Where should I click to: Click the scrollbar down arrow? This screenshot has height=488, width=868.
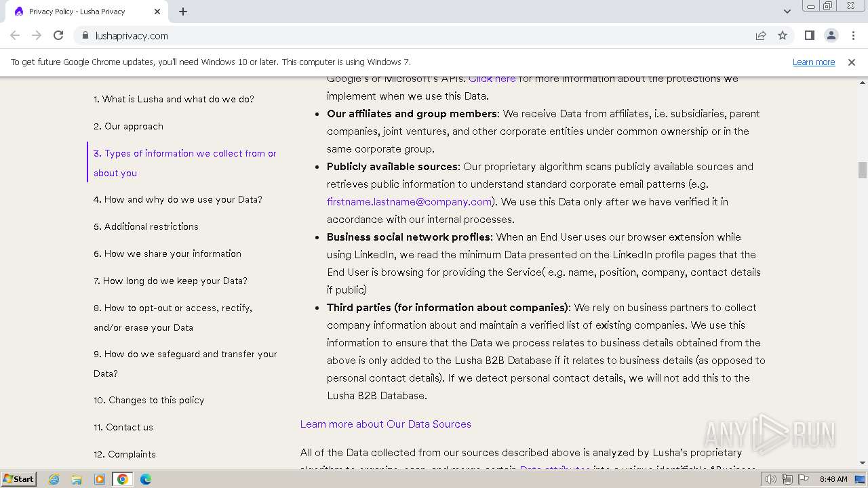coord(862,463)
